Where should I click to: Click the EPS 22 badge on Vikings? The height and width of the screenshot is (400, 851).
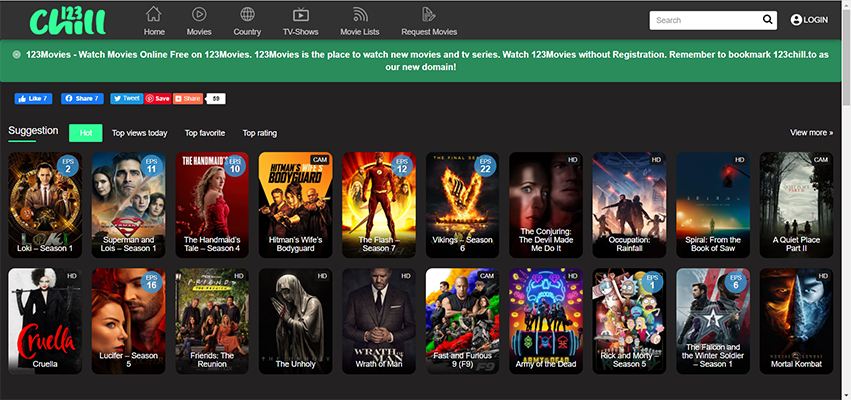click(485, 166)
